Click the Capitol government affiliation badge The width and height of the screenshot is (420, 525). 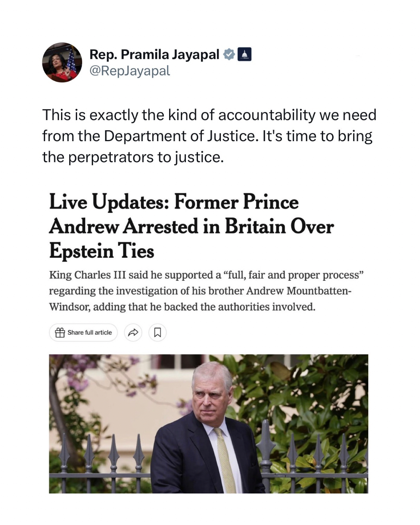click(244, 55)
